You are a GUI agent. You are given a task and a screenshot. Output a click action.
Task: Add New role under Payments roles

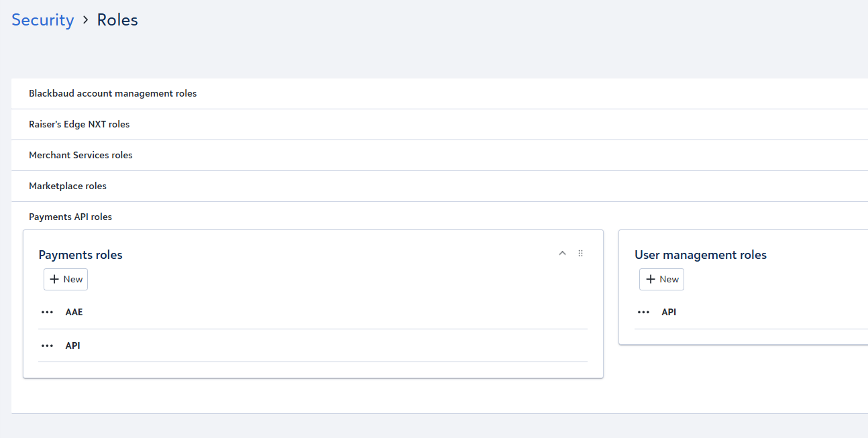(x=66, y=280)
